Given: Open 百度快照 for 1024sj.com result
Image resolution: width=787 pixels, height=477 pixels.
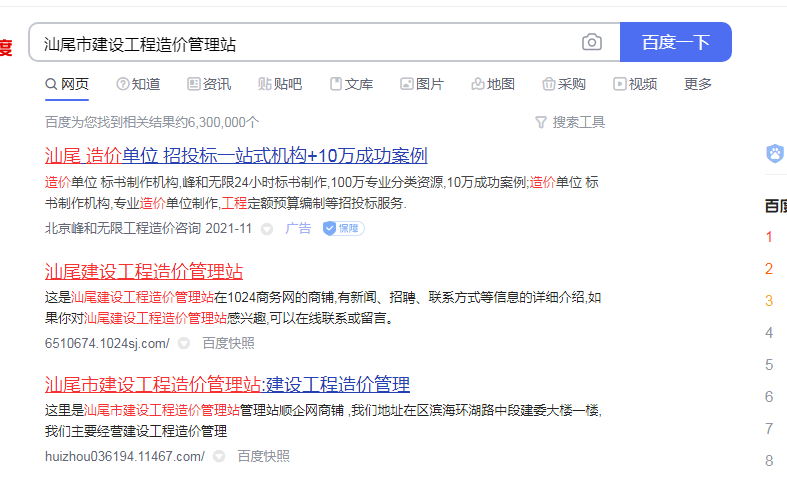Looking at the screenshot, I should (228, 343).
